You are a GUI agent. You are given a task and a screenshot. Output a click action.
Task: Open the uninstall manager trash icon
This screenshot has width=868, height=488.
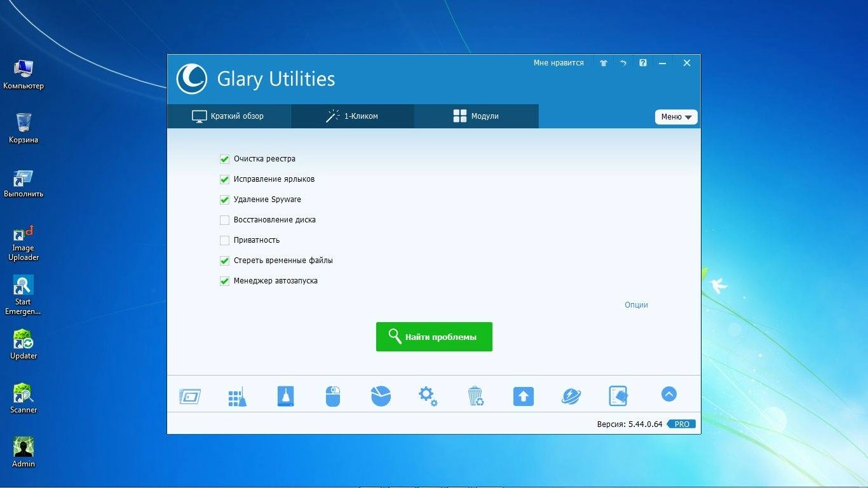(475, 396)
